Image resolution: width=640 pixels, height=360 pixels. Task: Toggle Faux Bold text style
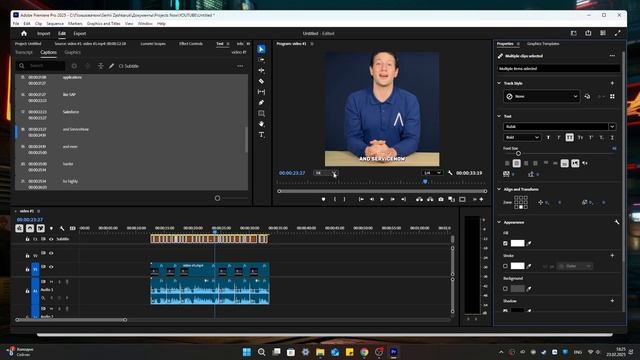point(548,138)
